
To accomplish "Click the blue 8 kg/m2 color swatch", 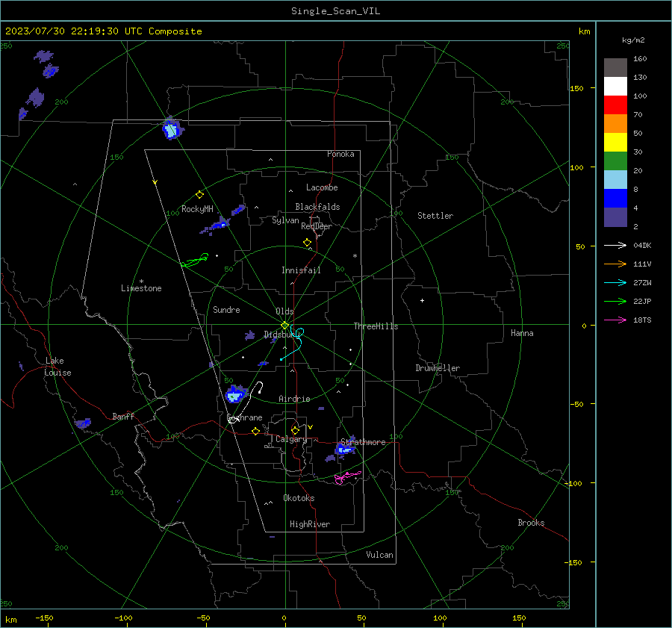I will (615, 199).
